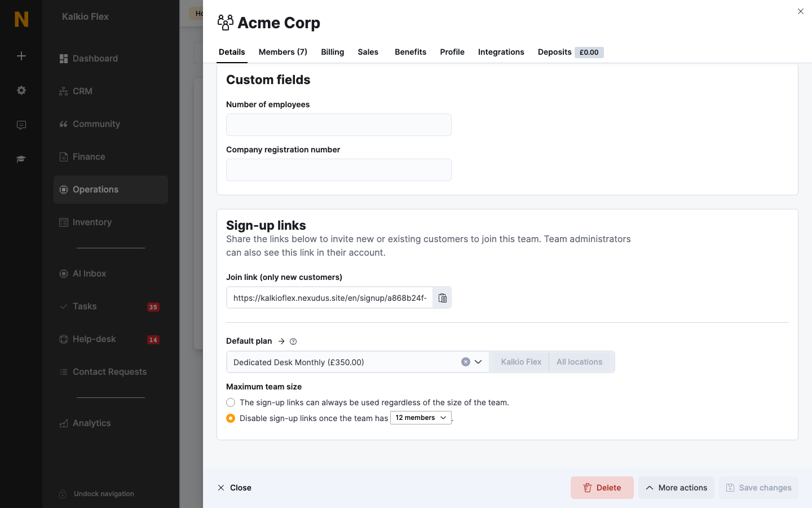The image size is (812, 508).
Task: Switch to the Members (7) tab
Action: point(283,52)
